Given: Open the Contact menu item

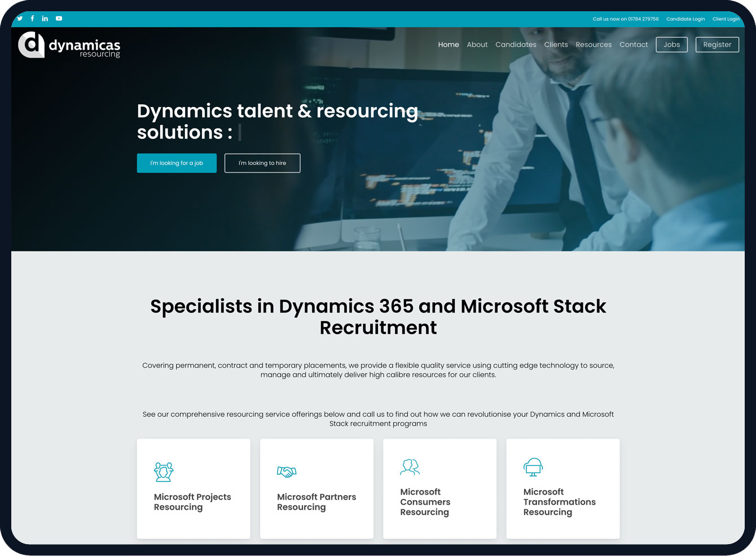Looking at the screenshot, I should [634, 45].
